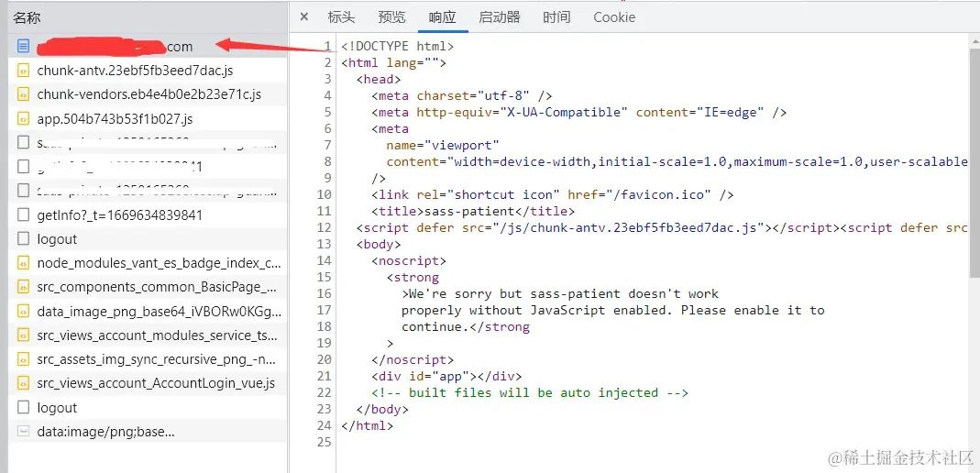Click line number 25 in the gutter
980x473 pixels.
pos(324,443)
